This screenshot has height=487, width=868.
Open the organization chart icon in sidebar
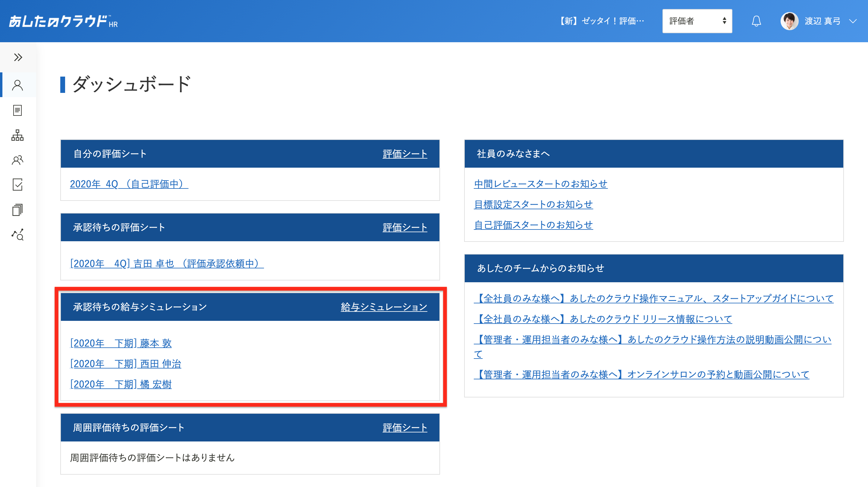17,135
